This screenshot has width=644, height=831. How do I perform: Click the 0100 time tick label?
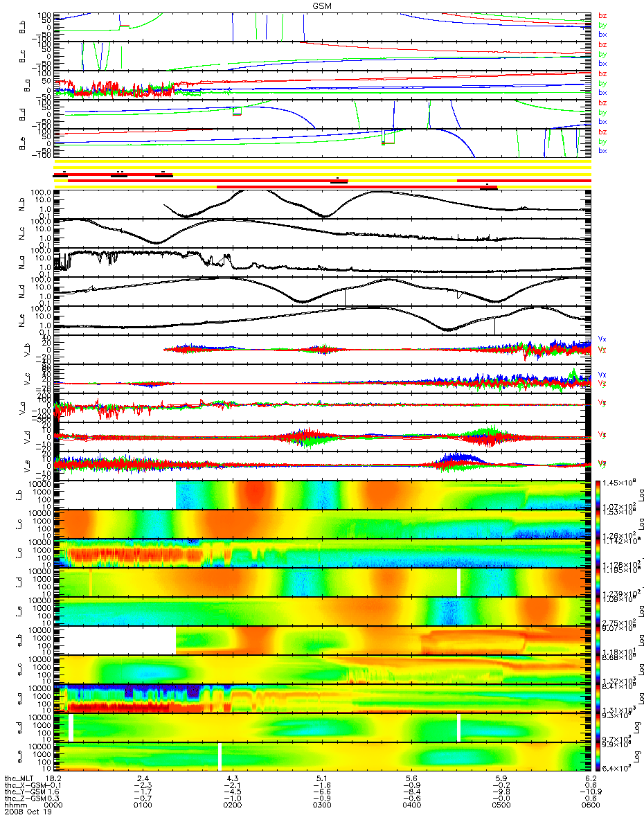point(143,805)
